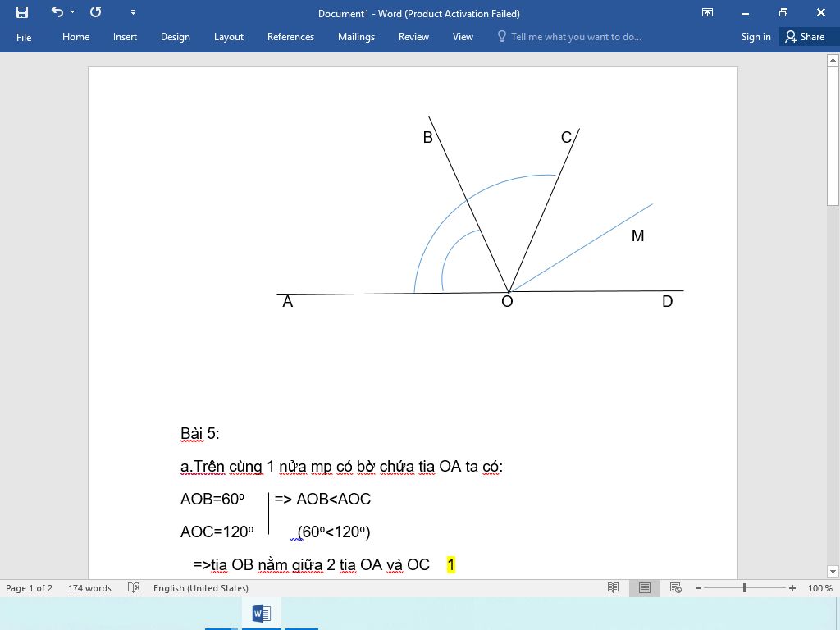Open the File tab

24,37
